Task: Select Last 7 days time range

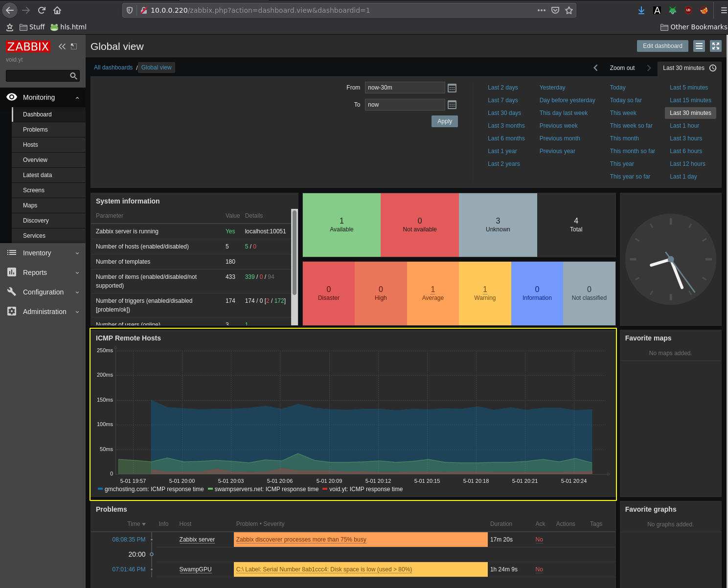Action: 503,100
